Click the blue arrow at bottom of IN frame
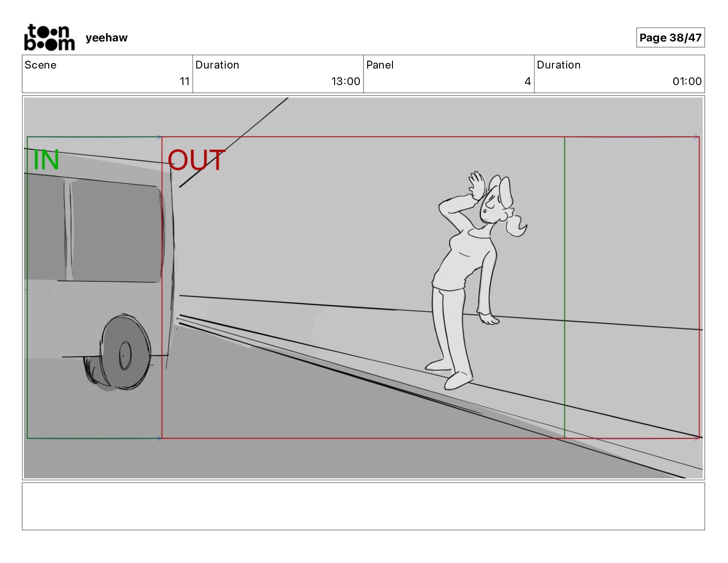Screen dimensions: 728x563 click(159, 438)
